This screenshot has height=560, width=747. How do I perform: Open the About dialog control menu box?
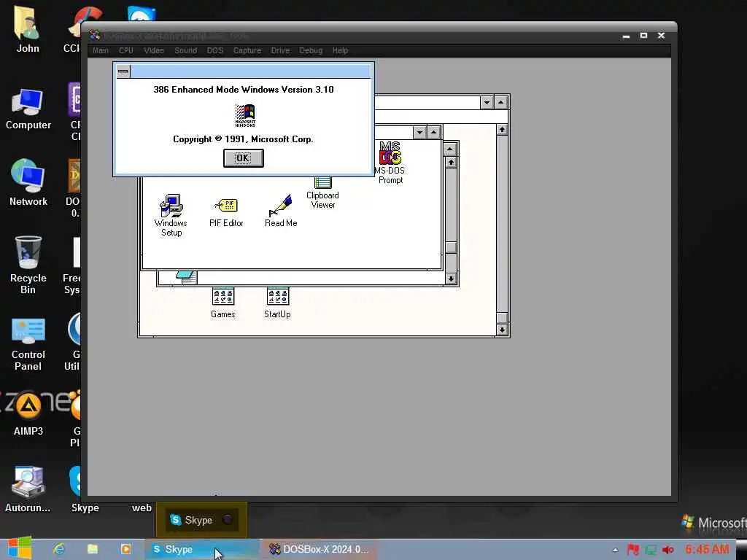pos(123,72)
